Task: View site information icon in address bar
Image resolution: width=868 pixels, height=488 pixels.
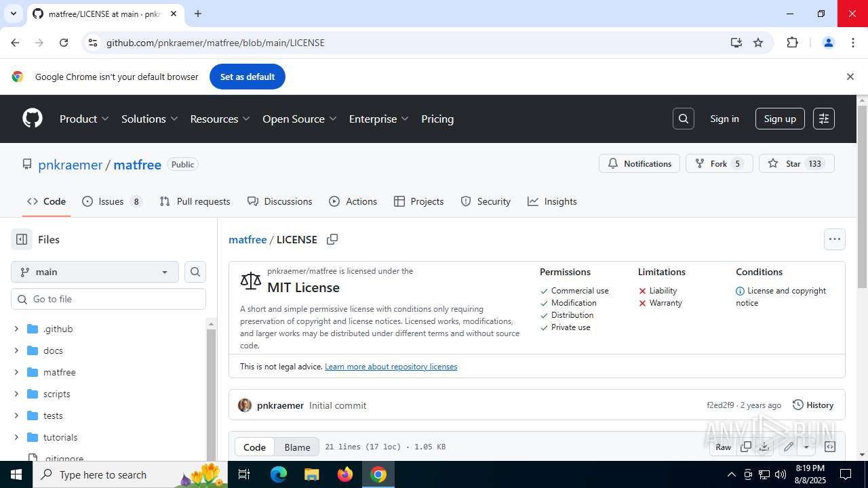Action: [x=93, y=43]
